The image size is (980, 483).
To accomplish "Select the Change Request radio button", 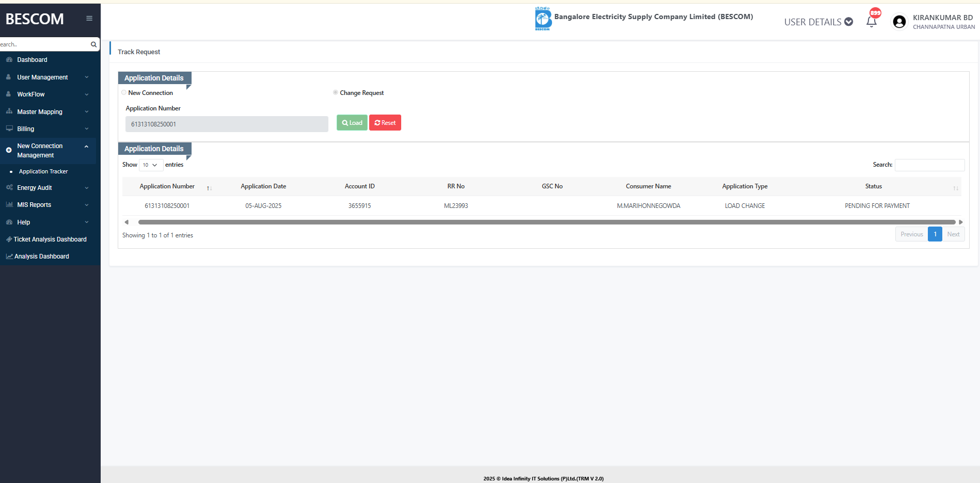I will (x=336, y=93).
